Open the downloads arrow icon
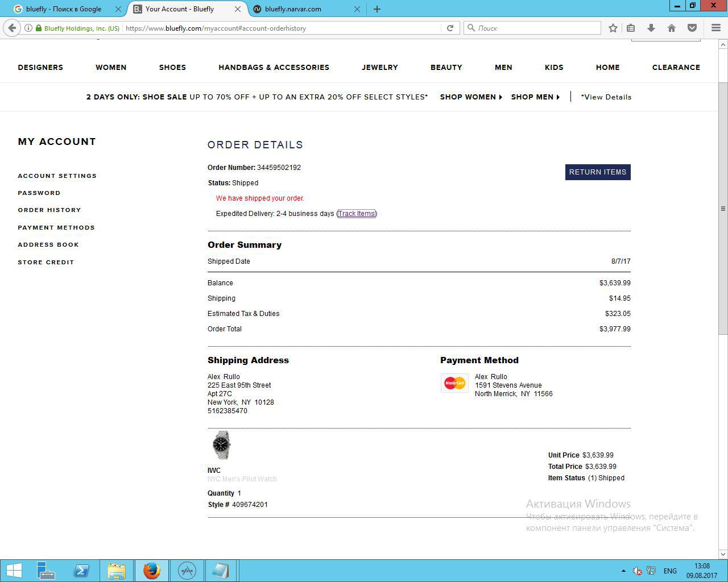Image resolution: width=728 pixels, height=582 pixels. (651, 28)
